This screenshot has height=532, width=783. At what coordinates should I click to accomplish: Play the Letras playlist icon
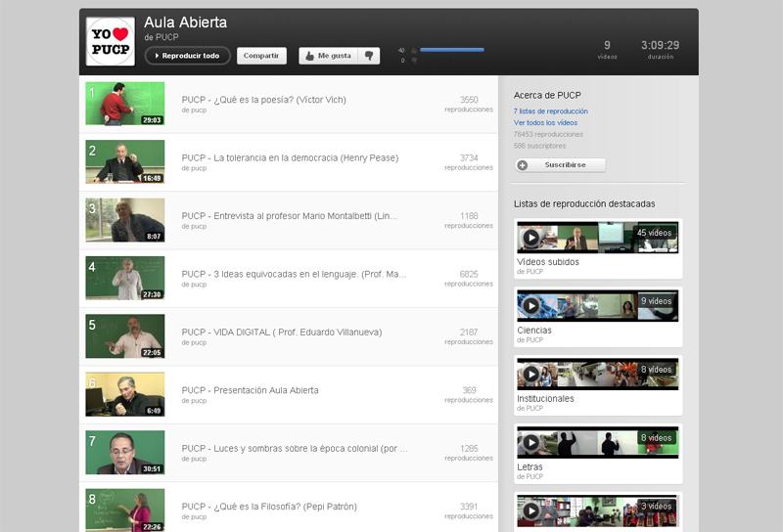coord(530,443)
